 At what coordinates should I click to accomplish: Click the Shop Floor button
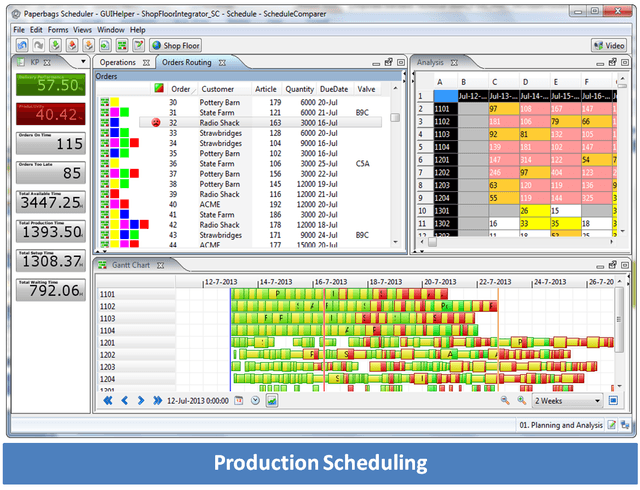pos(176,45)
